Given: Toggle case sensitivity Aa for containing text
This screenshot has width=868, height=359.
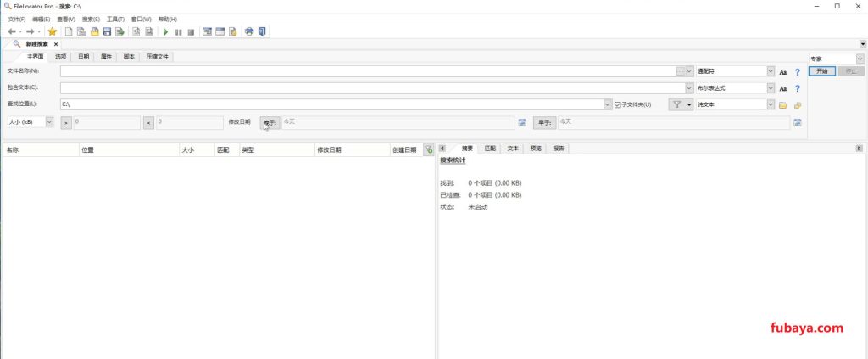Looking at the screenshot, I should [x=783, y=88].
